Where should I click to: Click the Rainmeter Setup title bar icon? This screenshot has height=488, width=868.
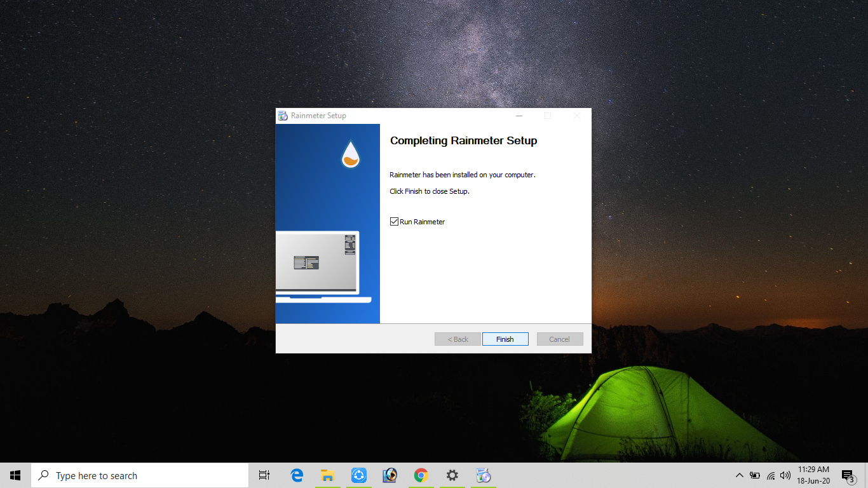click(282, 115)
